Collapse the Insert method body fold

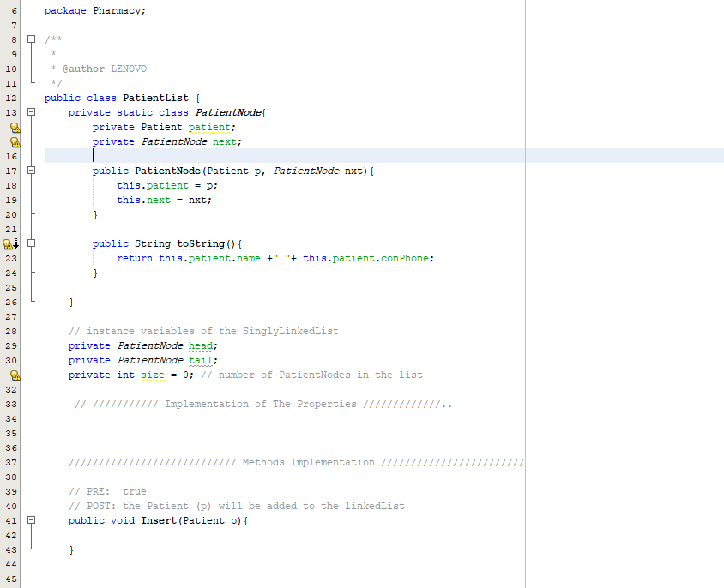tap(31, 520)
